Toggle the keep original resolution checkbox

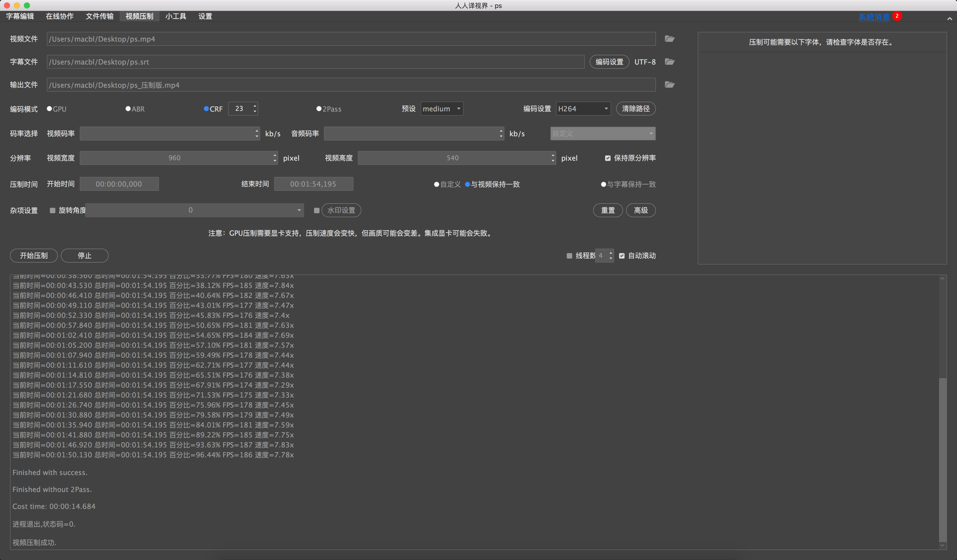(608, 158)
